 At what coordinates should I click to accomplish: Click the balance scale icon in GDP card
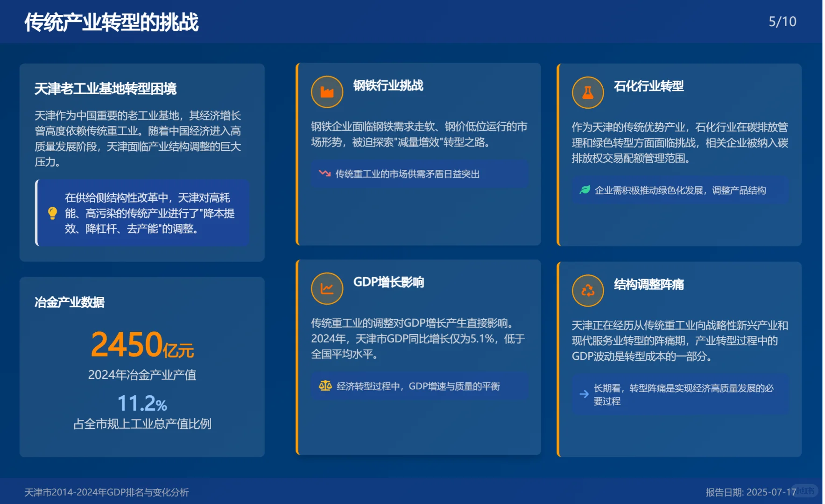pyautogui.click(x=324, y=385)
